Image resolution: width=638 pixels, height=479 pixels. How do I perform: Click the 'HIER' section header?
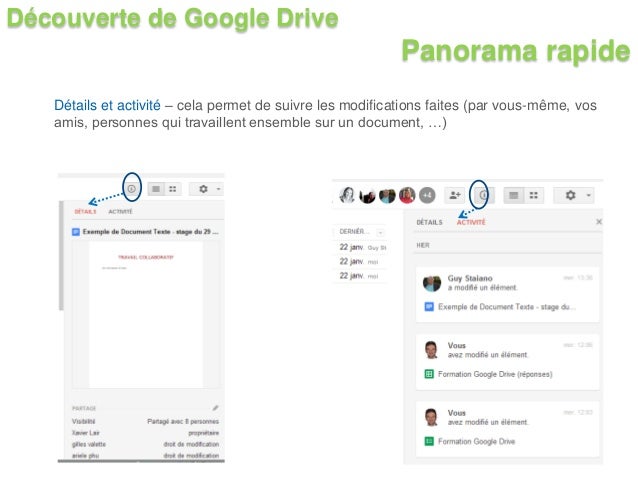423,245
